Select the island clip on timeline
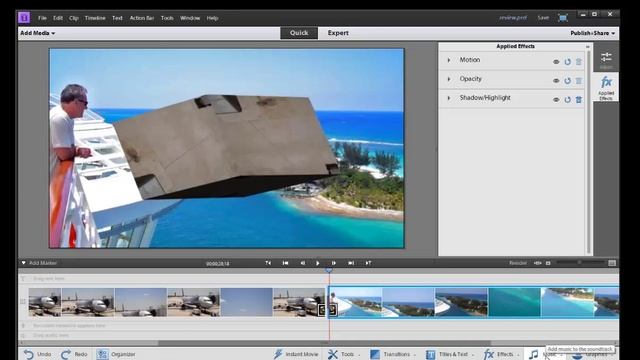Image resolution: width=640 pixels, height=360 pixels. [x=474, y=302]
